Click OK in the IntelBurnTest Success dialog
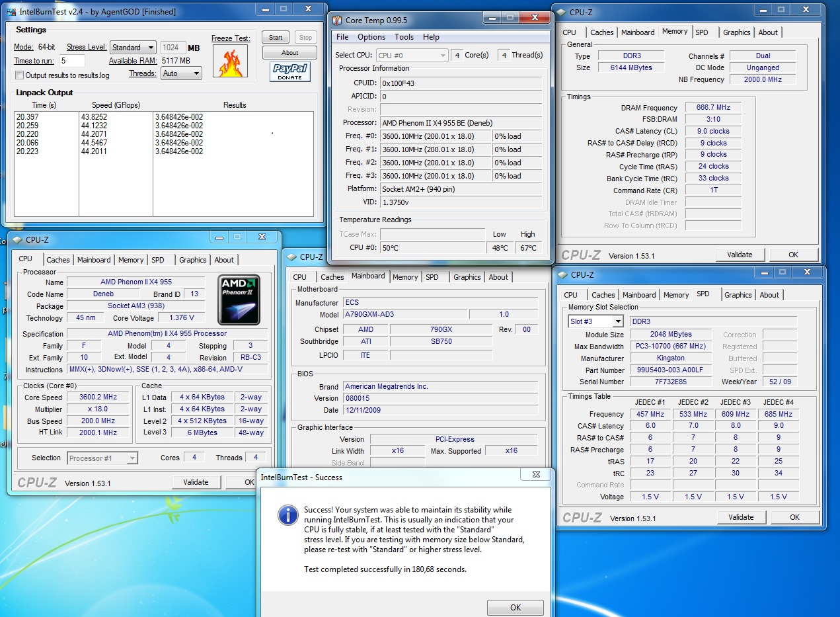This screenshot has width=840, height=617. click(515, 607)
